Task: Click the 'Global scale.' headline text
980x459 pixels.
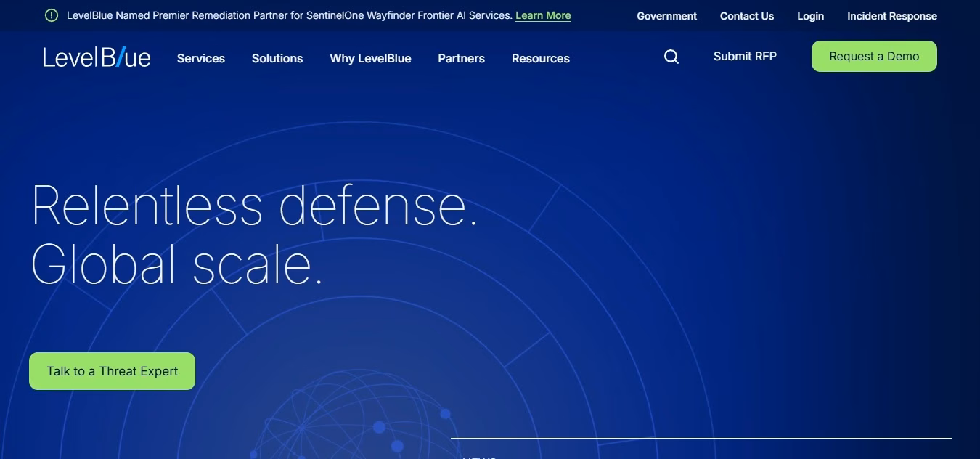Action: pyautogui.click(x=177, y=264)
